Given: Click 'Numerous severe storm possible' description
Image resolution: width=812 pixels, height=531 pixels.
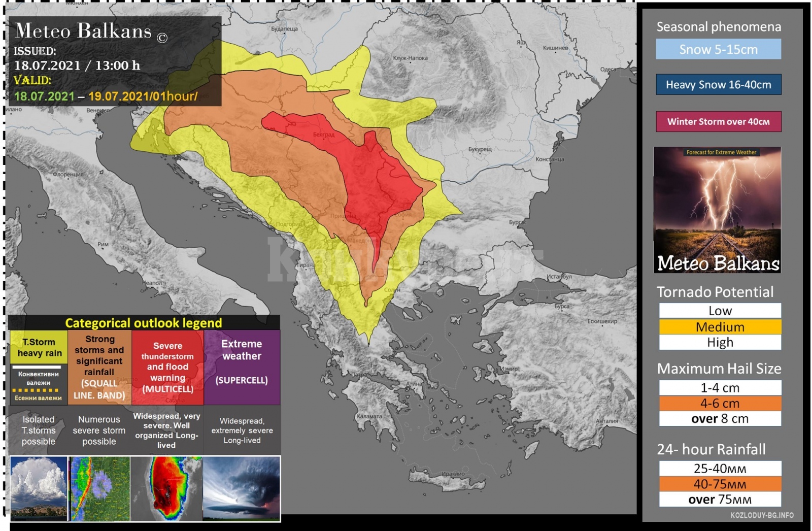Looking at the screenshot, I should pos(99,430).
